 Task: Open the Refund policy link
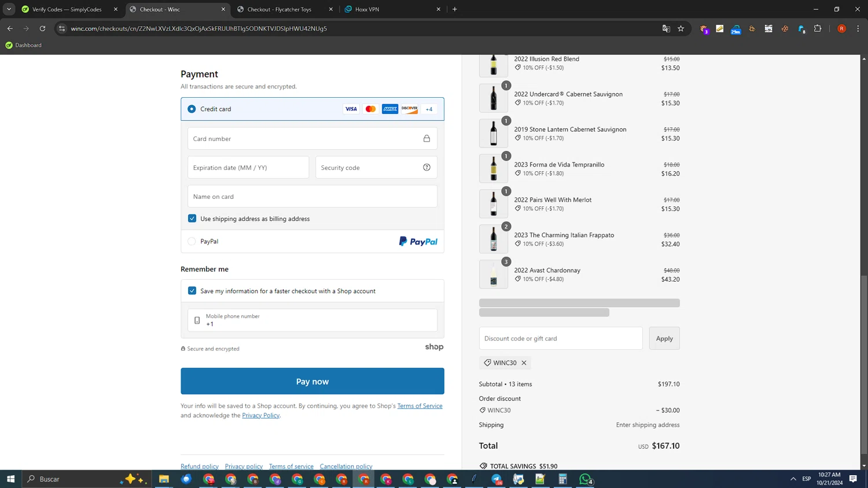click(200, 466)
